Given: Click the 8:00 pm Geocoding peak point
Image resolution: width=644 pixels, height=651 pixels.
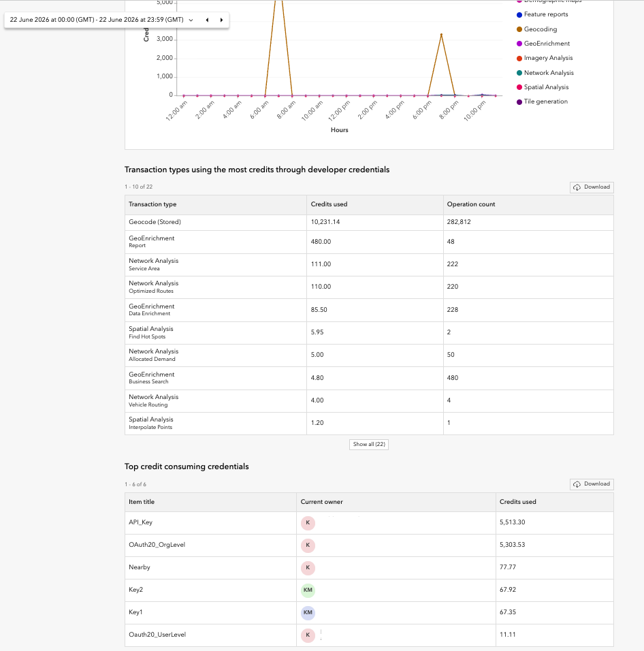Looking at the screenshot, I should tap(441, 35).
